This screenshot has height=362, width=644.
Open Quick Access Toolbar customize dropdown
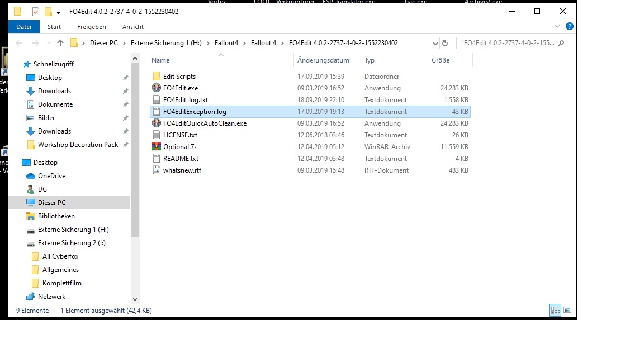[58, 12]
